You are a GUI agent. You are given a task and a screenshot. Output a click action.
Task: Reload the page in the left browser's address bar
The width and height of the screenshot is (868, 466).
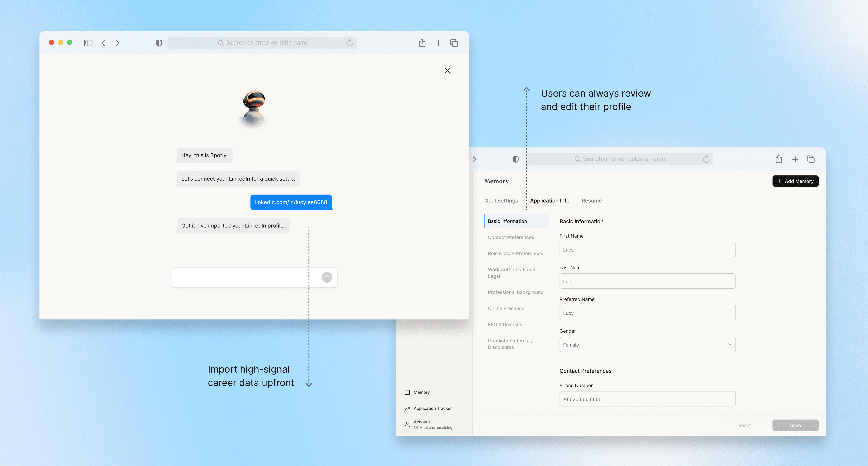[x=349, y=43]
